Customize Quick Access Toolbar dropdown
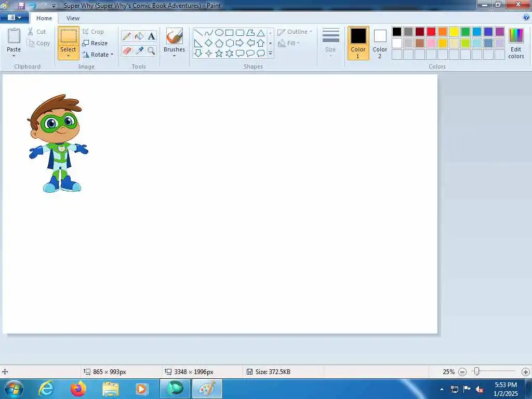Image resolution: width=532 pixels, height=399 pixels. (54, 6)
